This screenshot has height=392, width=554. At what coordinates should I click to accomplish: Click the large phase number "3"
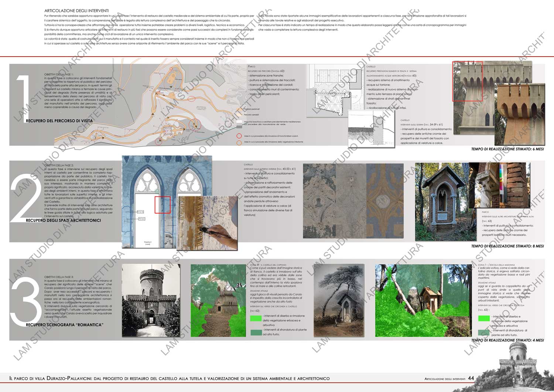(x=26, y=301)
